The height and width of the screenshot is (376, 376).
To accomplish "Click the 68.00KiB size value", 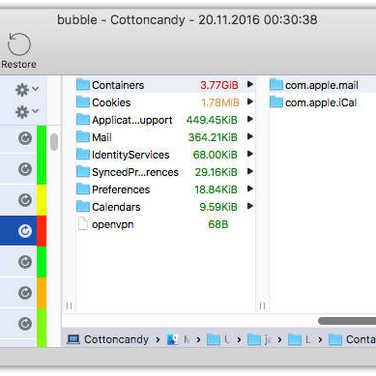I will [215, 155].
